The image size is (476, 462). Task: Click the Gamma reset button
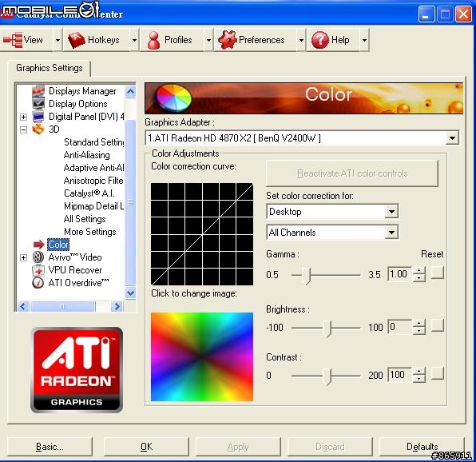pos(438,273)
